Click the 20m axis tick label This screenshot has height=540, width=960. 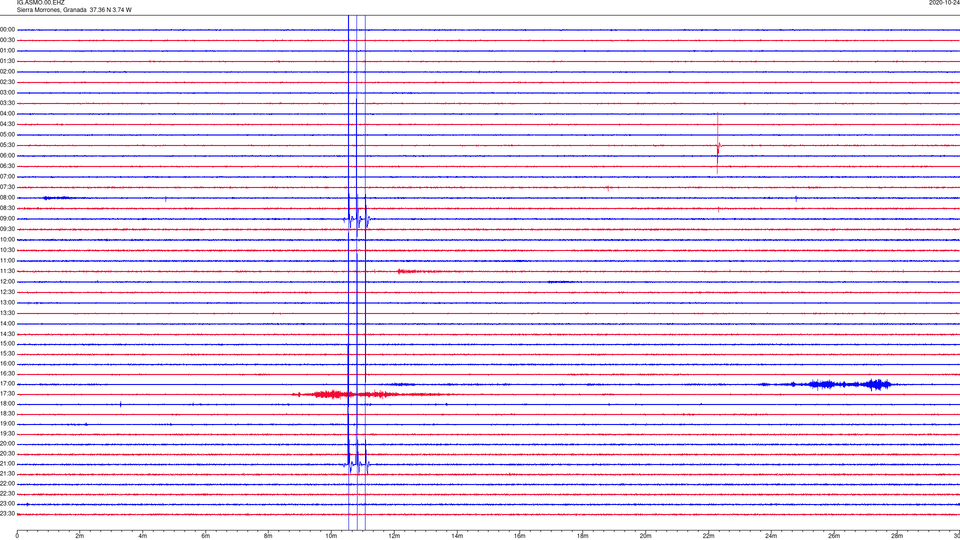[x=645, y=536]
